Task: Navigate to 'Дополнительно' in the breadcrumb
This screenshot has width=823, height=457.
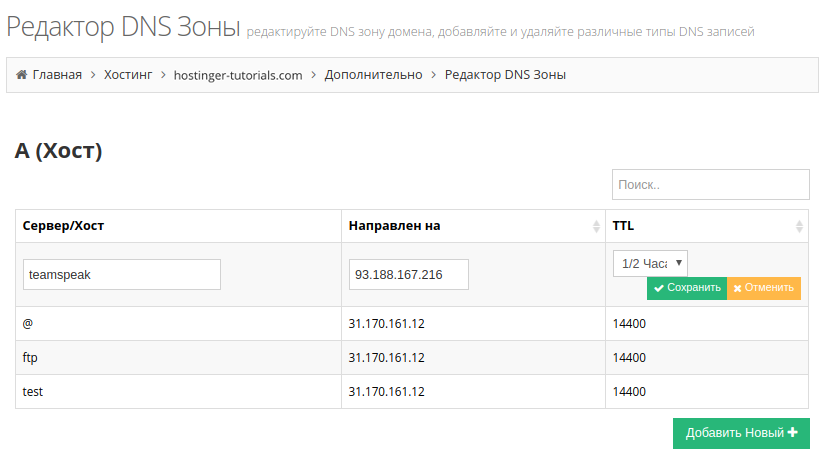Action: [373, 75]
